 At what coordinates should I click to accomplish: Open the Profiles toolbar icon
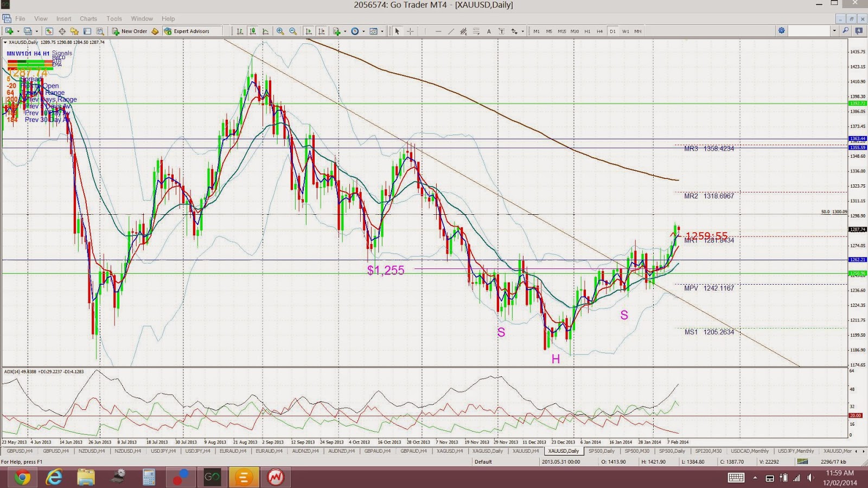28,31
